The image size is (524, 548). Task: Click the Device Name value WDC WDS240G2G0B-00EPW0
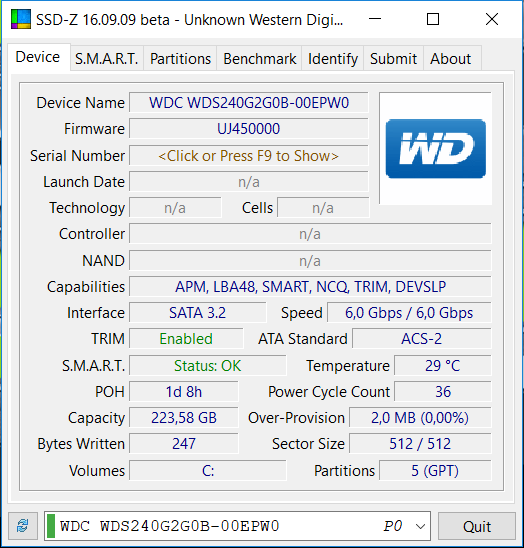249,103
